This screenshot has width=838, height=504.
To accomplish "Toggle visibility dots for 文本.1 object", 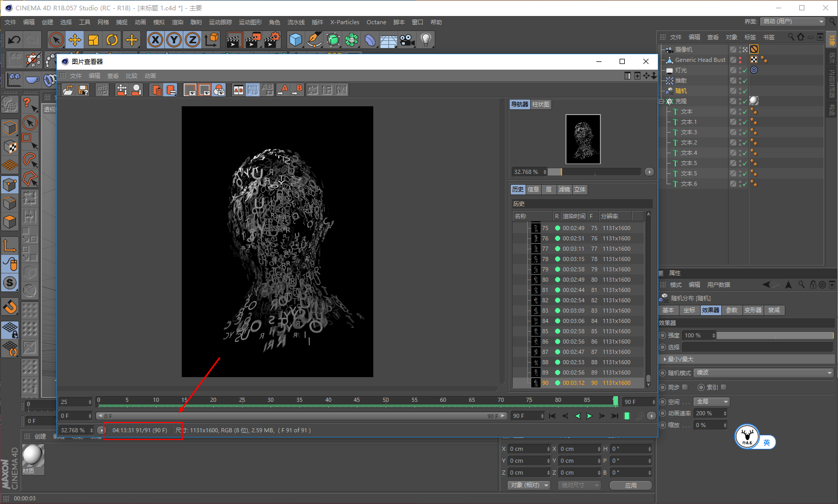I will [739, 122].
